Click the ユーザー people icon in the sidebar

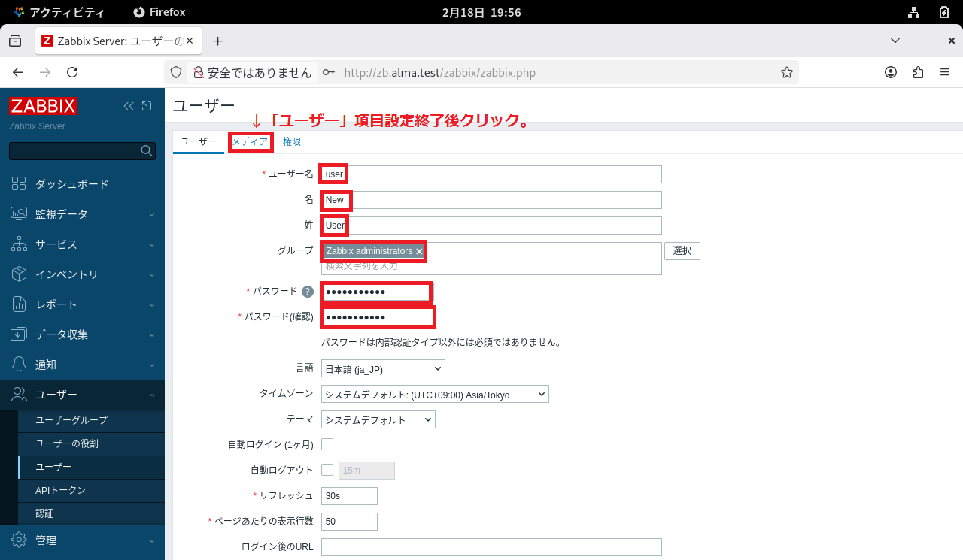click(x=19, y=395)
